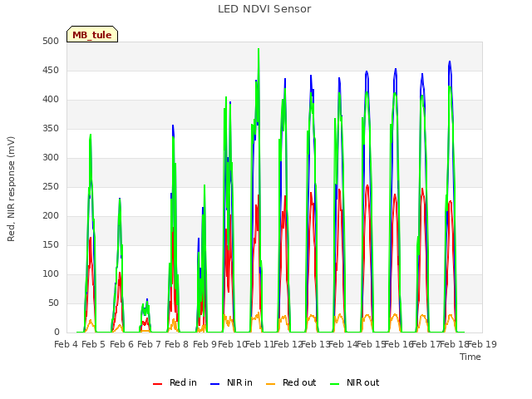Toggle the NIR out legend entry
The image size is (532, 399).
coord(355,382)
